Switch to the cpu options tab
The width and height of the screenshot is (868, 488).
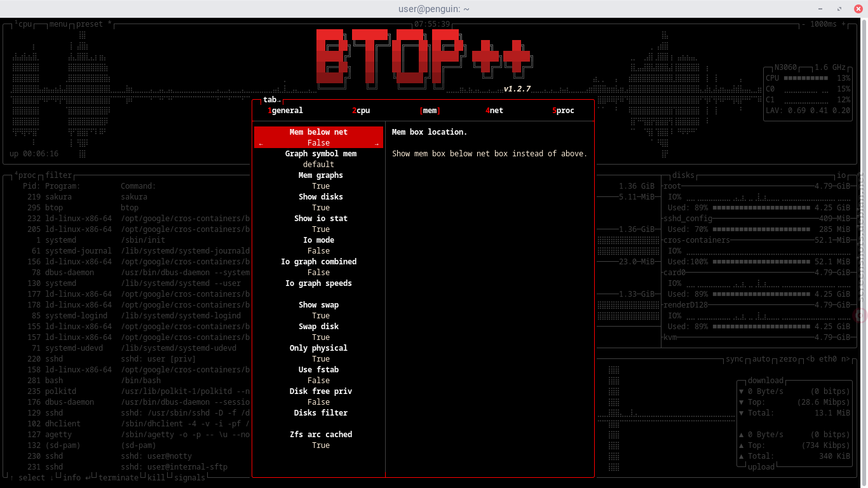point(361,111)
